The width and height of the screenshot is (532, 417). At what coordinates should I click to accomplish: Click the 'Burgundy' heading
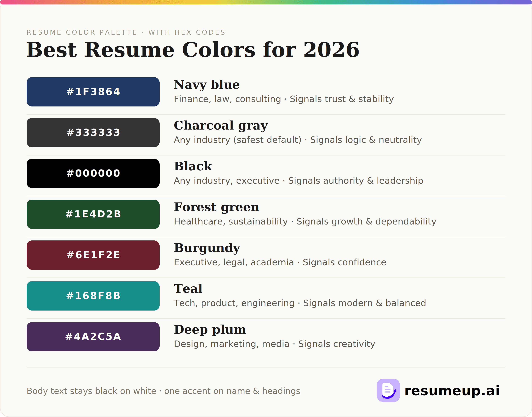tap(207, 248)
